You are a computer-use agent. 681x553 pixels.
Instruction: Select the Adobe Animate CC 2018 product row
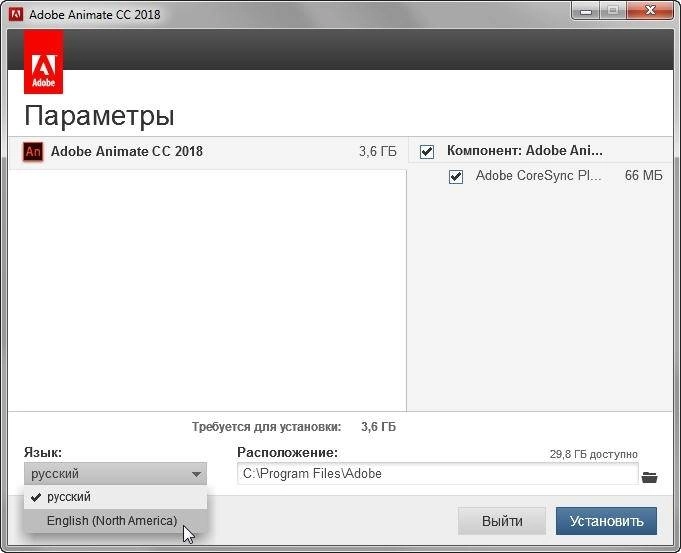click(208, 152)
